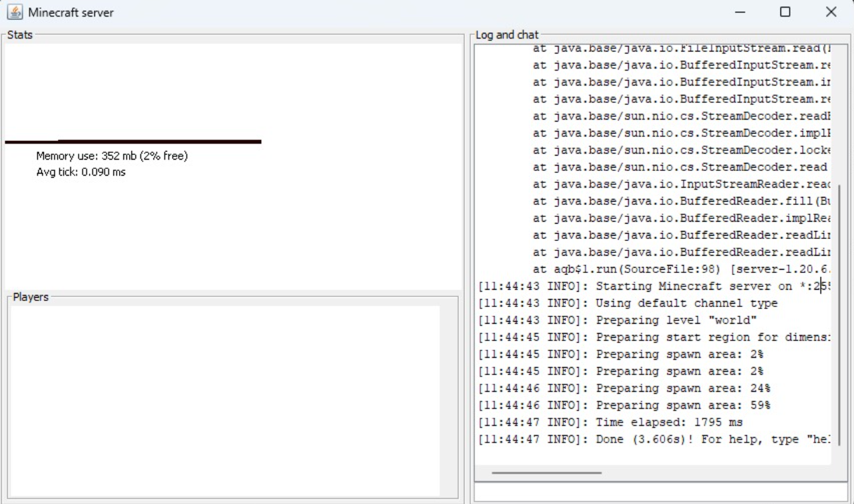
Task: Click the "Using default channel type" log entry
Action: coord(628,303)
